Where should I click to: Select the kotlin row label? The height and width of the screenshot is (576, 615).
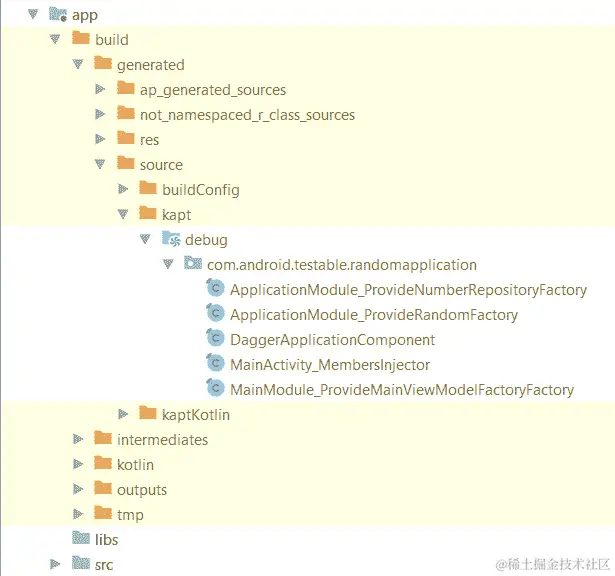[135, 465]
